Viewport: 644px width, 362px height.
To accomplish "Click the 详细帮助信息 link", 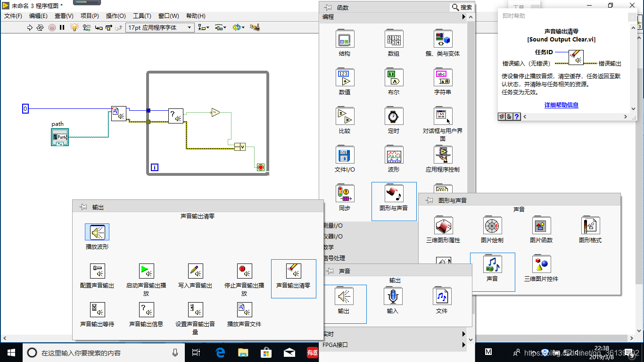I will (x=561, y=105).
